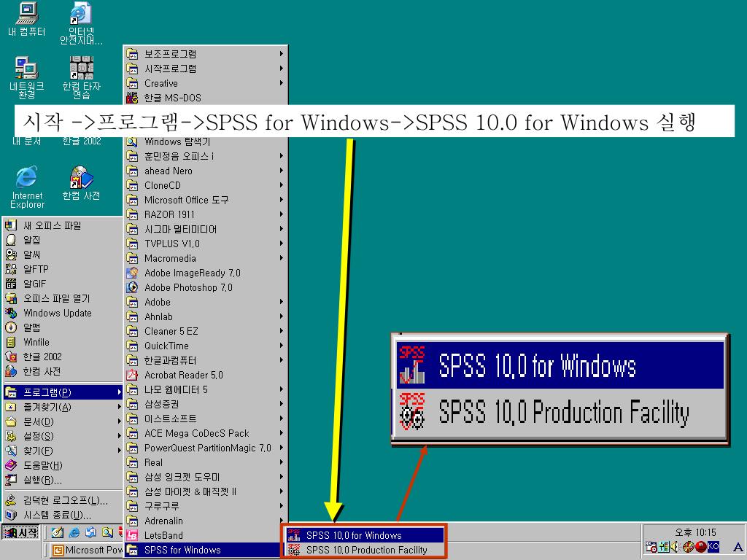Screen dimensions: 747x560
Task: Open 프로그램(P) in the Start menu
Action: [62, 392]
